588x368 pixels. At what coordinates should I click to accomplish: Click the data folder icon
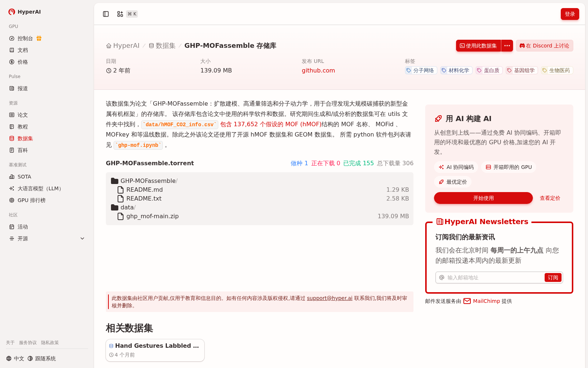tap(115, 207)
